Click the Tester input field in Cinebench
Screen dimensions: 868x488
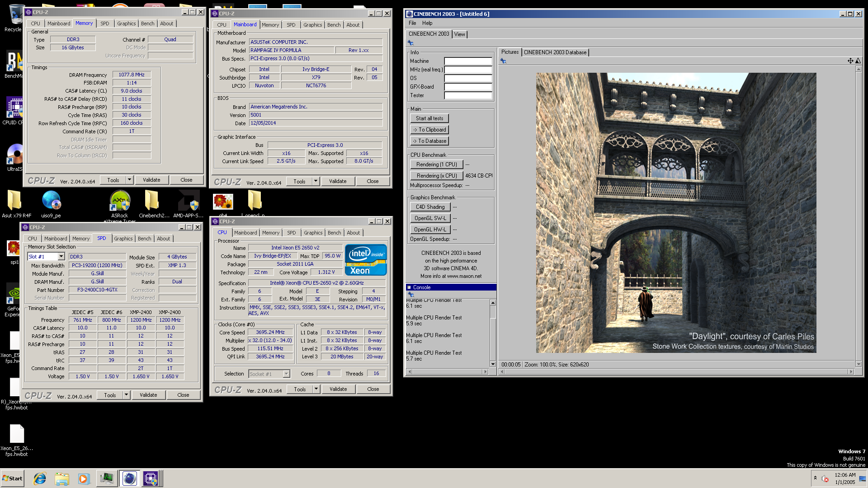pyautogui.click(x=468, y=95)
